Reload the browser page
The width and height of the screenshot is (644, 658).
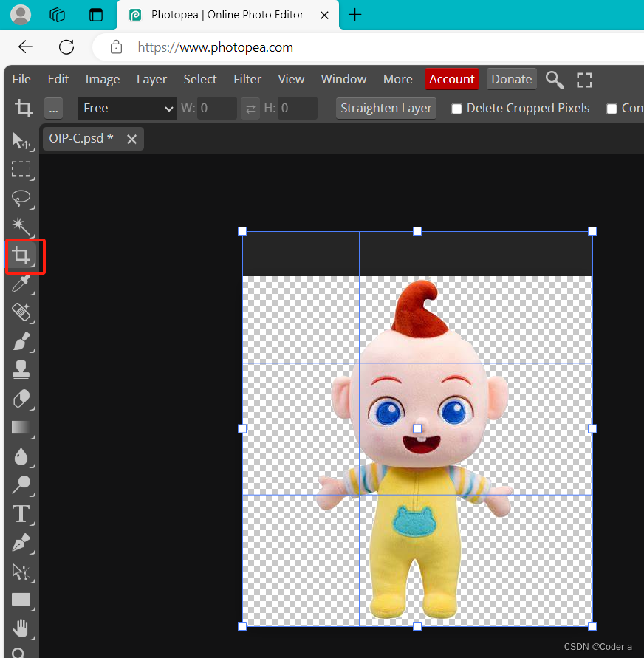[66, 47]
